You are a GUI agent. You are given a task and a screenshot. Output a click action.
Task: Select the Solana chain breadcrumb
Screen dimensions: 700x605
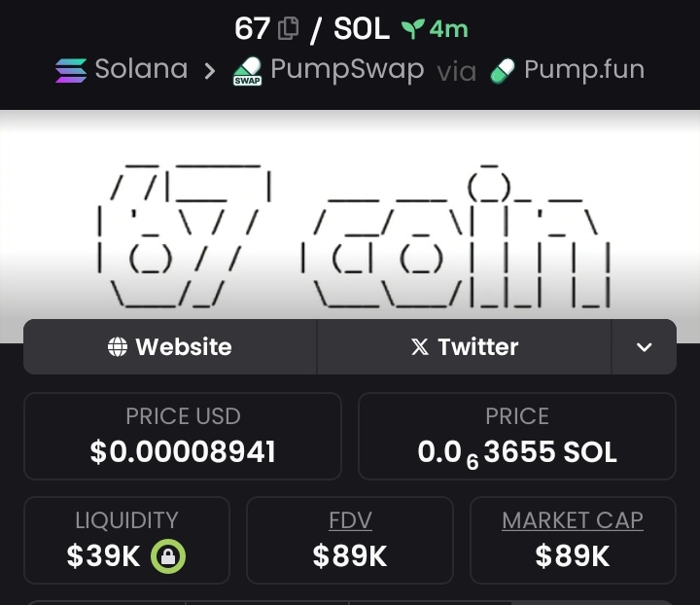click(122, 70)
